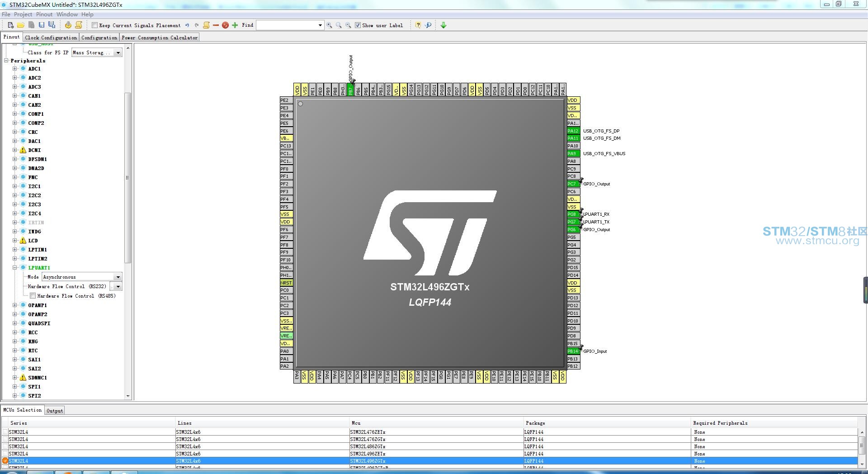Select the USART-free OPAMP1 tree item
This screenshot has height=474, width=868.
pyautogui.click(x=38, y=305)
